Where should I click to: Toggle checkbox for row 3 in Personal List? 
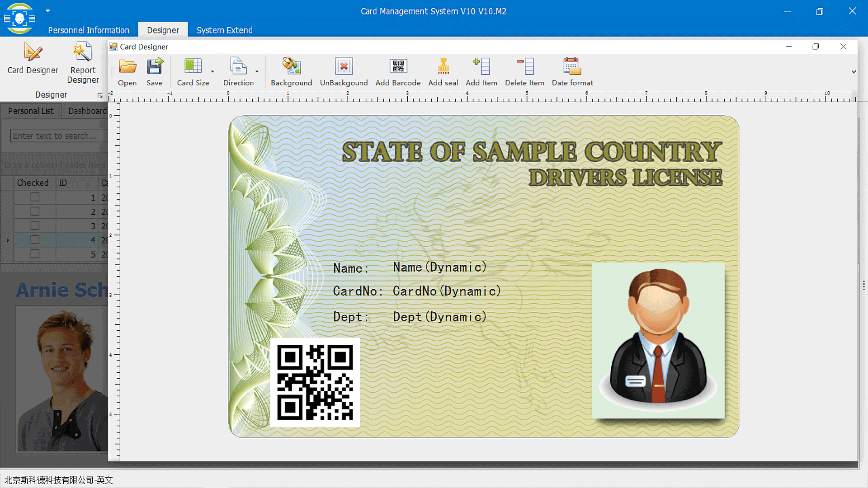click(x=34, y=225)
